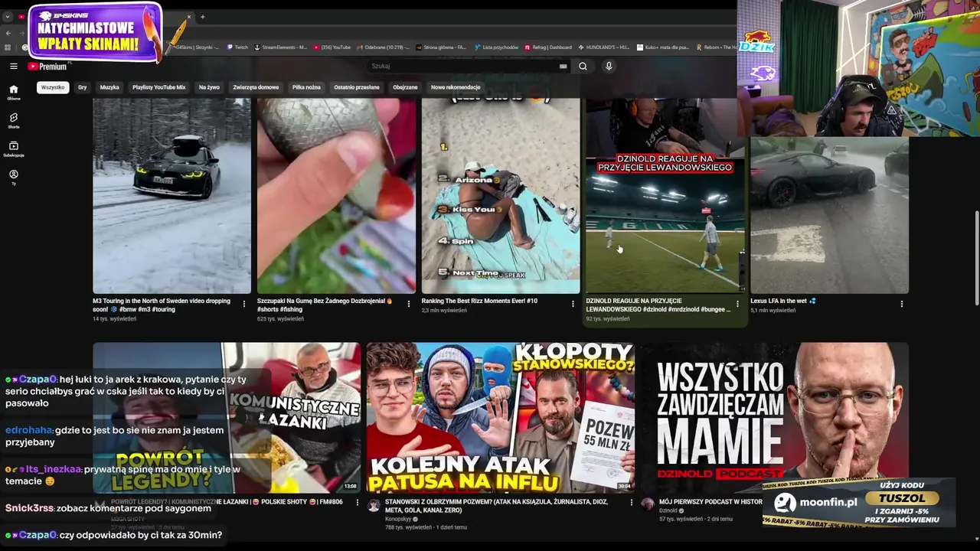Open options for Ranking Best Rizz short

[x=573, y=304]
